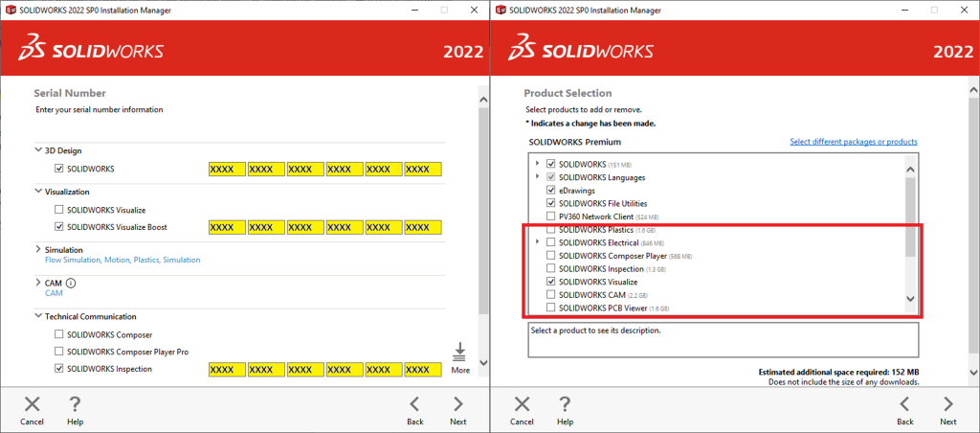
Task: Uncheck SOLIDWORKS Visualize Boost
Action: [x=59, y=227]
